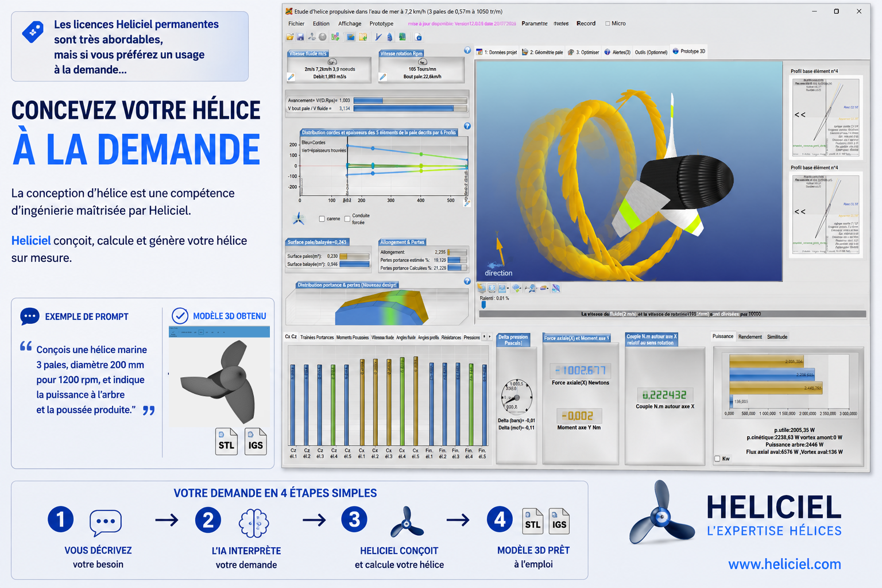Open help icon beside the cordes distribution chart
The width and height of the screenshot is (882, 588).
click(x=467, y=126)
